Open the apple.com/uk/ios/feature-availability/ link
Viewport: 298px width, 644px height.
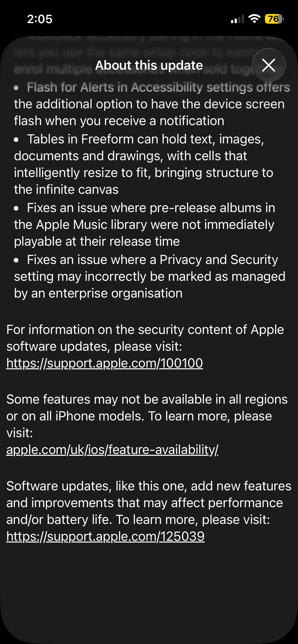pos(112,449)
